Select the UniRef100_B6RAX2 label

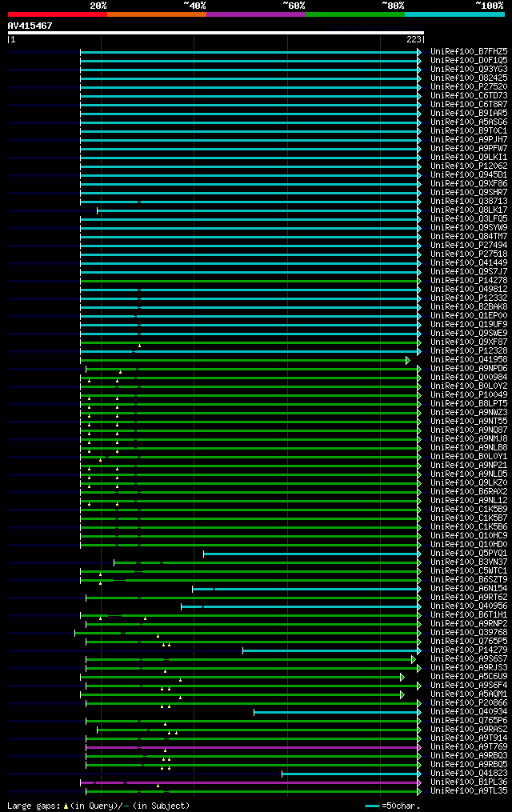point(469,492)
